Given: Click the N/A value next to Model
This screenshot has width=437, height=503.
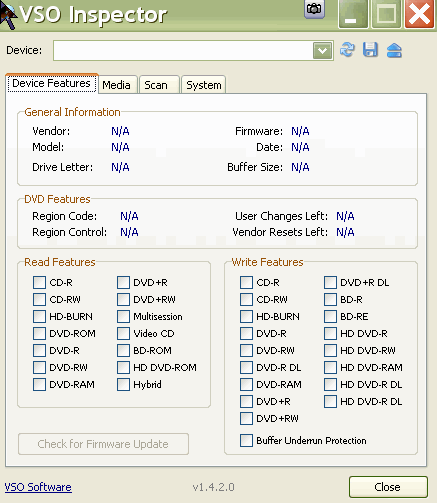Looking at the screenshot, I should [120, 147].
